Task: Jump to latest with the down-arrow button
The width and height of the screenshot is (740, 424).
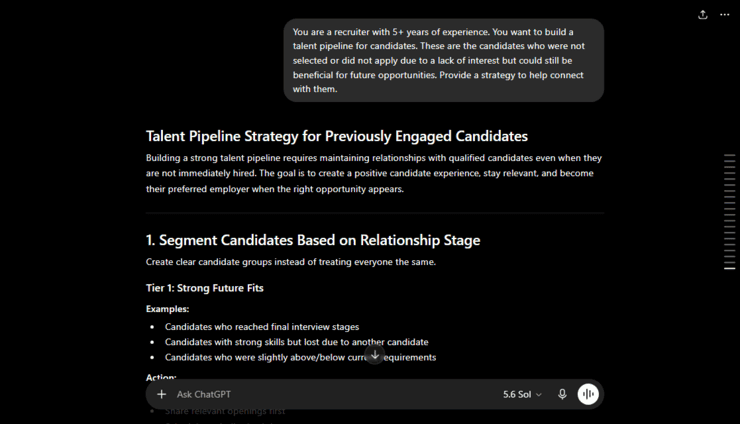Action: (375, 355)
